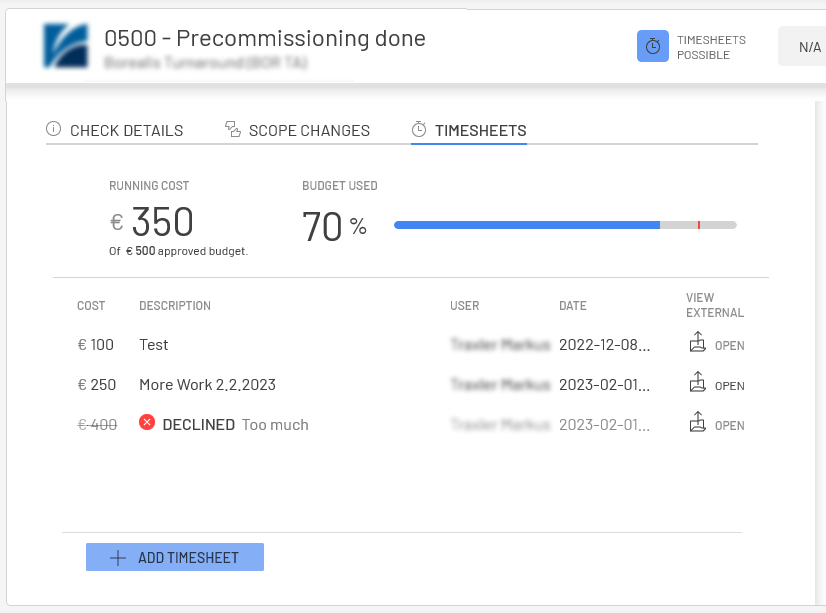
Task: Switch to the Scope Changes tab
Action: [309, 130]
